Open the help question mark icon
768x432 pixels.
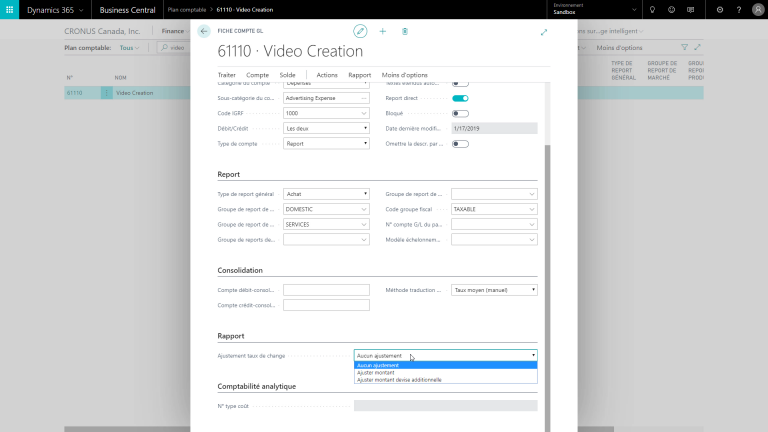(x=740, y=9)
